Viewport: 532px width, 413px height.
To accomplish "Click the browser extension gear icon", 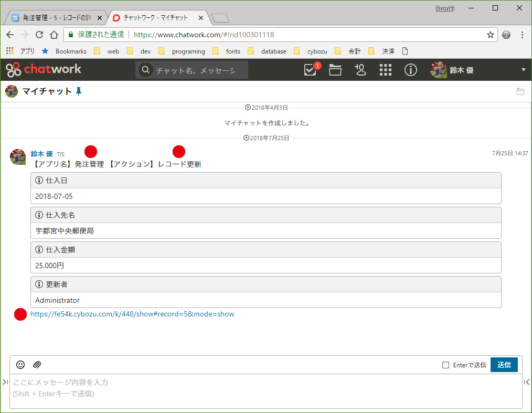I will [x=506, y=35].
